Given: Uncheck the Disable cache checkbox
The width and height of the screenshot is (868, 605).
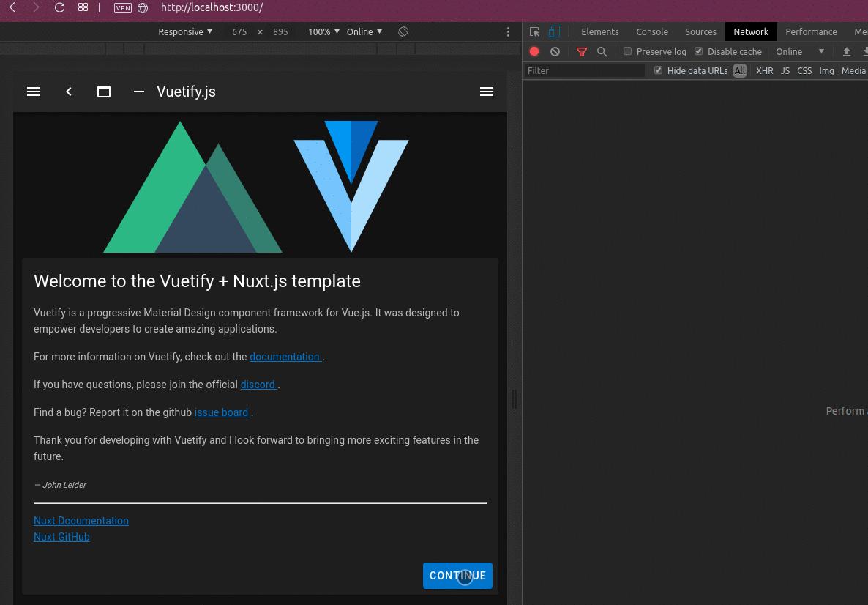Looking at the screenshot, I should point(699,51).
